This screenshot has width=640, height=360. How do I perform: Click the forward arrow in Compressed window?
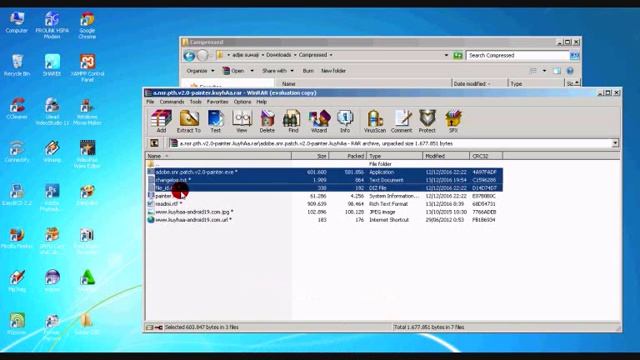(x=202, y=55)
